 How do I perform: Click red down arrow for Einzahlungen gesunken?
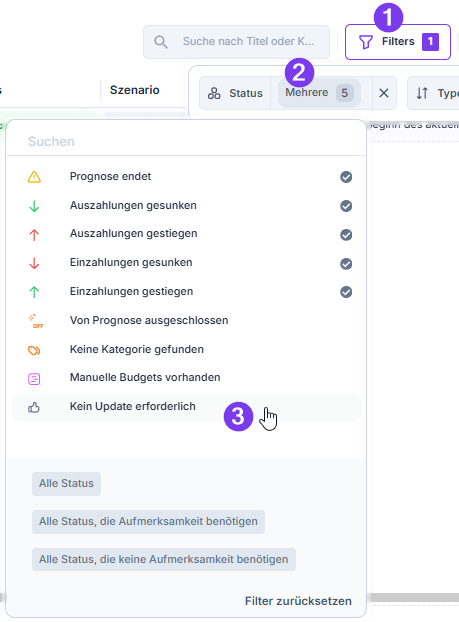coord(34,263)
